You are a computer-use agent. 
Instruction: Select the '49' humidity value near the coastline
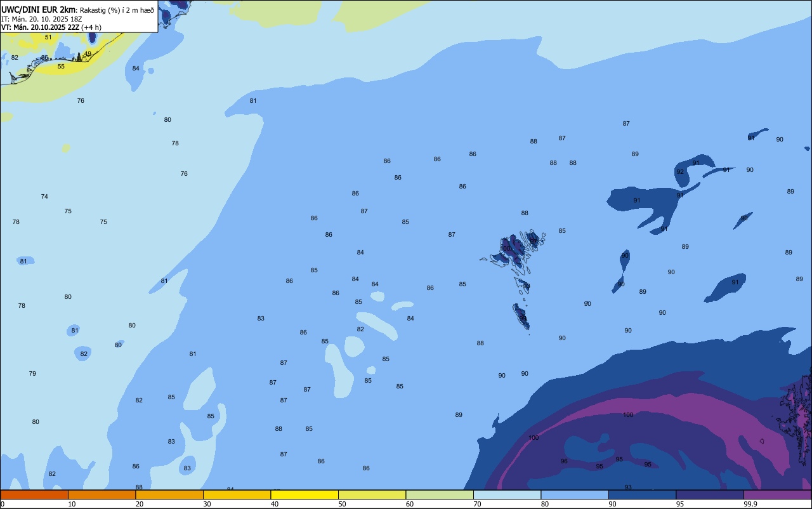point(88,54)
